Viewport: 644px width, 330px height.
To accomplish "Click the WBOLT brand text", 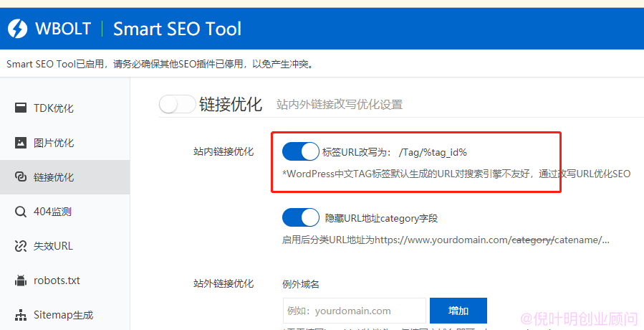I will (x=63, y=29).
